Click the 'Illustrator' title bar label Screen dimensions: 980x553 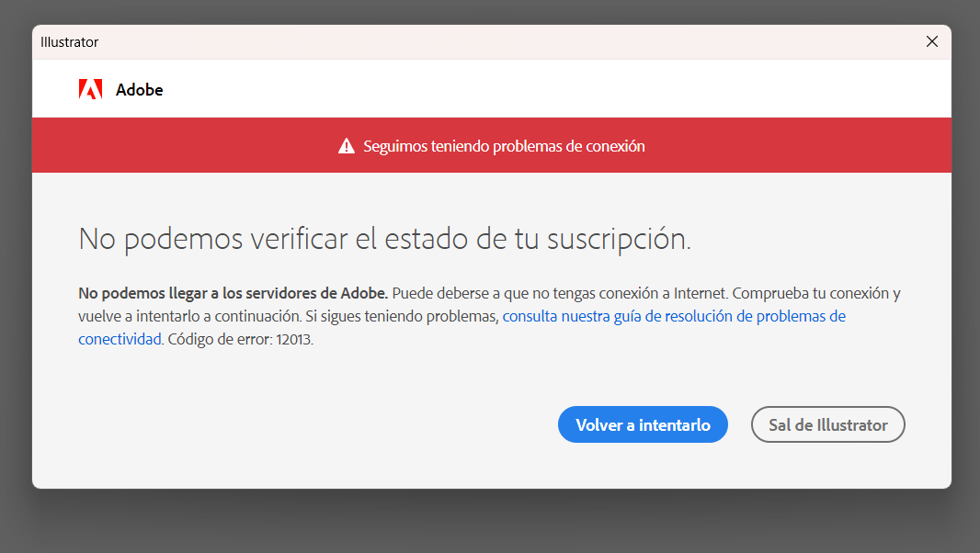pos(69,42)
